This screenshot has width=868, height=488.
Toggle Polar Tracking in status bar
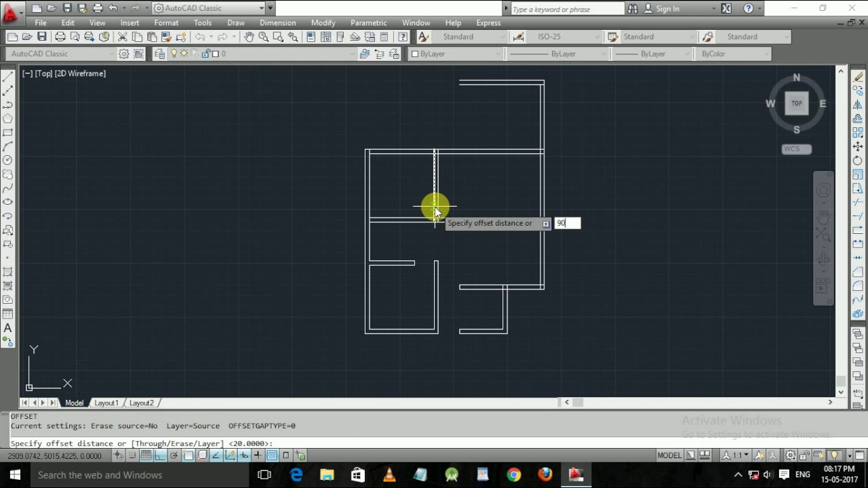click(174, 455)
